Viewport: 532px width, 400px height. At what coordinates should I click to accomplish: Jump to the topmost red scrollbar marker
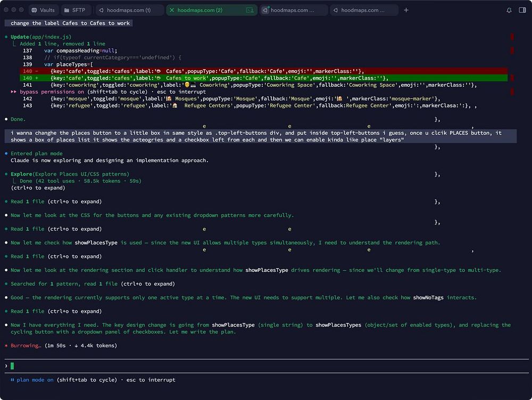point(512,37)
